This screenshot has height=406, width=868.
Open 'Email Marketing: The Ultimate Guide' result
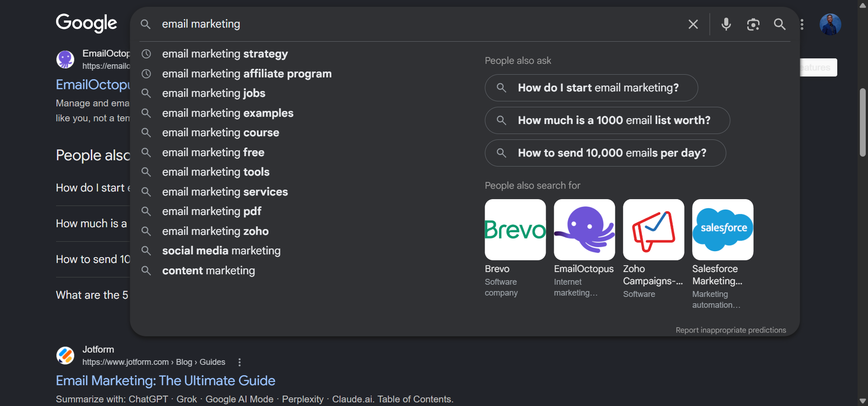[x=165, y=381]
